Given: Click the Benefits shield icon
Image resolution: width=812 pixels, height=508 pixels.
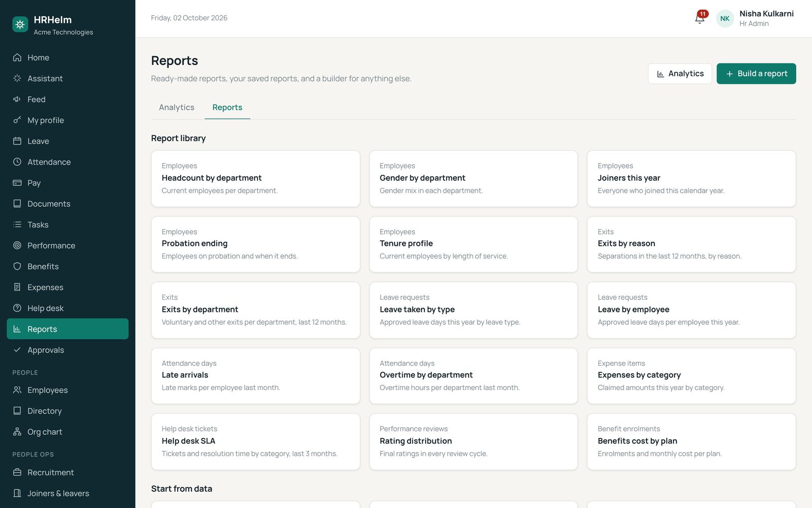Looking at the screenshot, I should [17, 266].
